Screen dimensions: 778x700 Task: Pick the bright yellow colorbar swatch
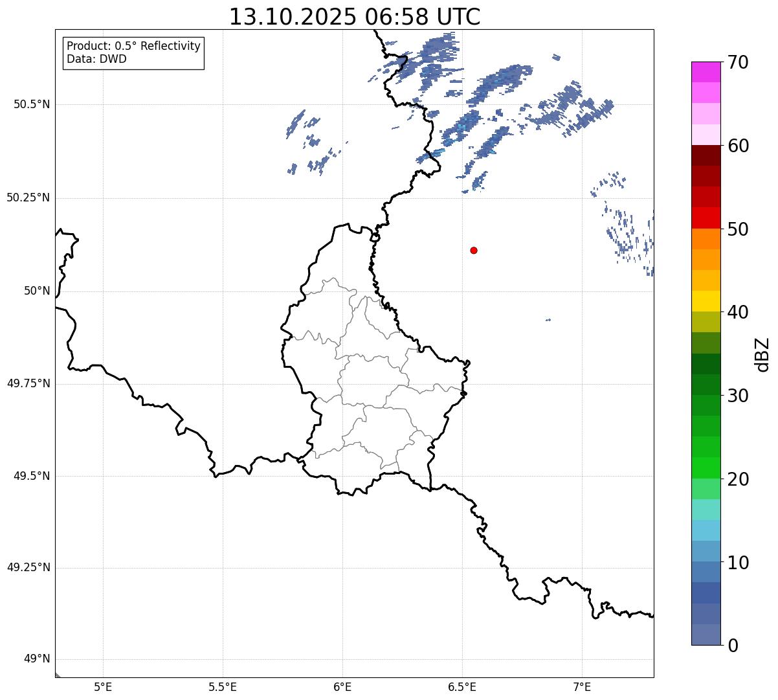[x=706, y=301]
